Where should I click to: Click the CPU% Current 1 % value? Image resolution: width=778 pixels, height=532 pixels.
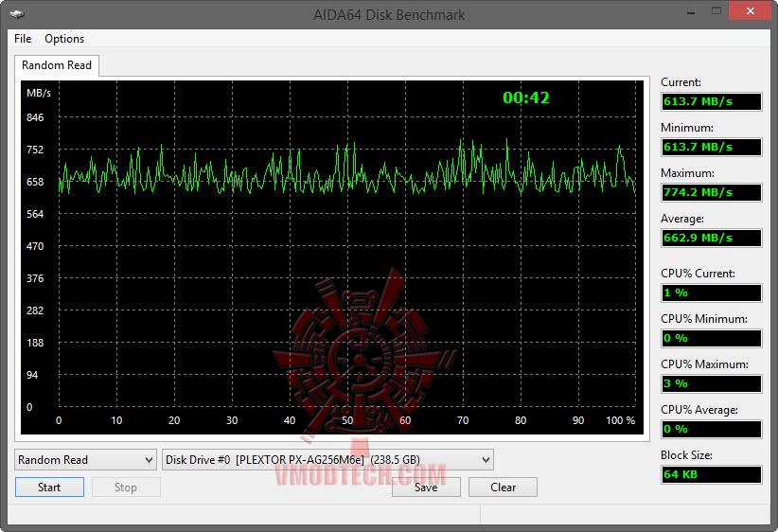pyautogui.click(x=712, y=293)
